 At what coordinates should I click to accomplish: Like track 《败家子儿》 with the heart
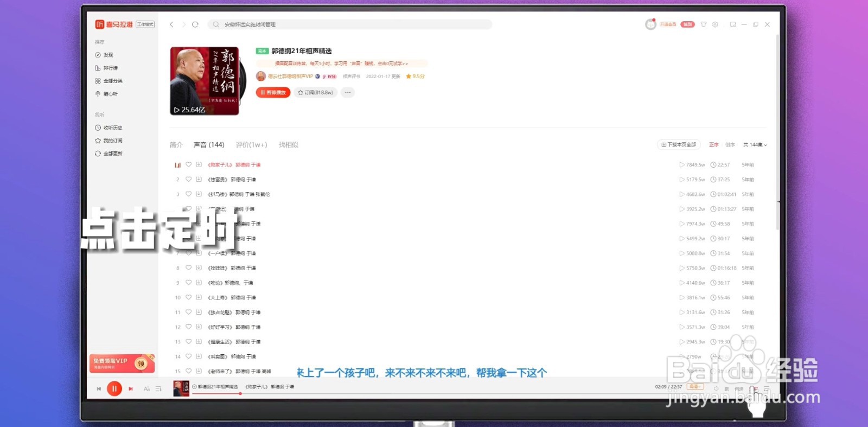click(189, 164)
